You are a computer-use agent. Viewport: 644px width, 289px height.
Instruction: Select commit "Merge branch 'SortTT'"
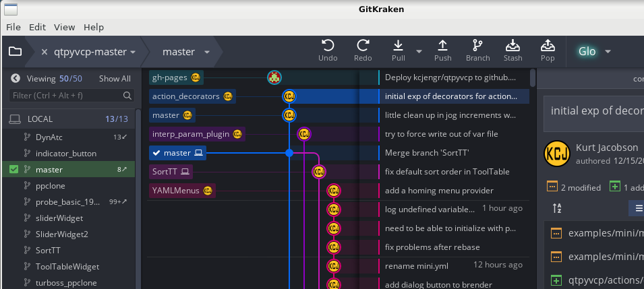[427, 153]
